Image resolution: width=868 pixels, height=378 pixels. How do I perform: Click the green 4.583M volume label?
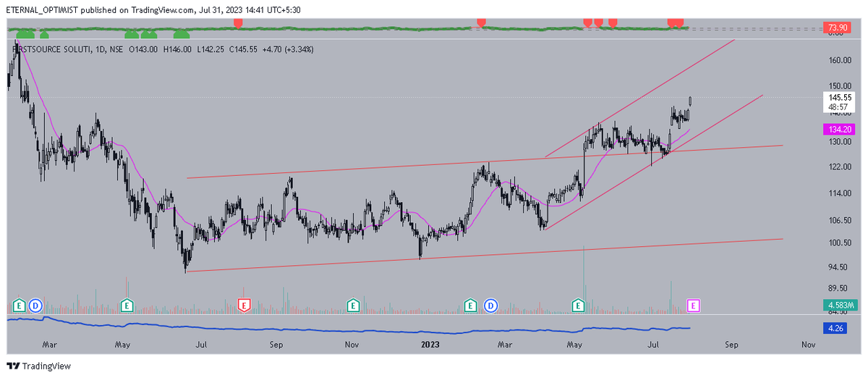(839, 304)
